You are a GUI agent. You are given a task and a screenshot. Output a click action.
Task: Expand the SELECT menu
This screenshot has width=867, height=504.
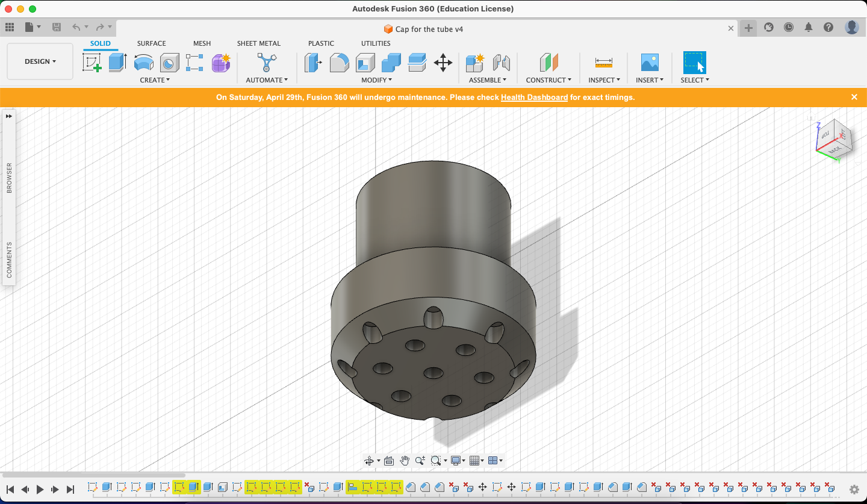click(x=695, y=80)
